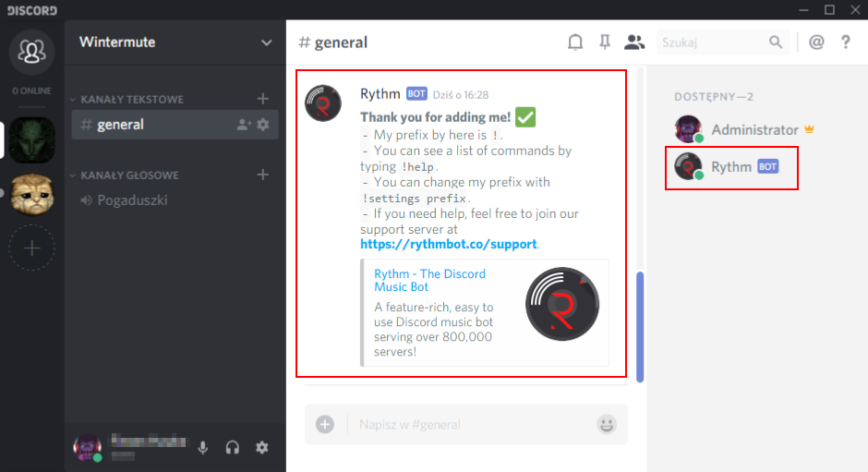The width and height of the screenshot is (868, 472).
Task: Open recent mentions
Action: tap(816, 42)
